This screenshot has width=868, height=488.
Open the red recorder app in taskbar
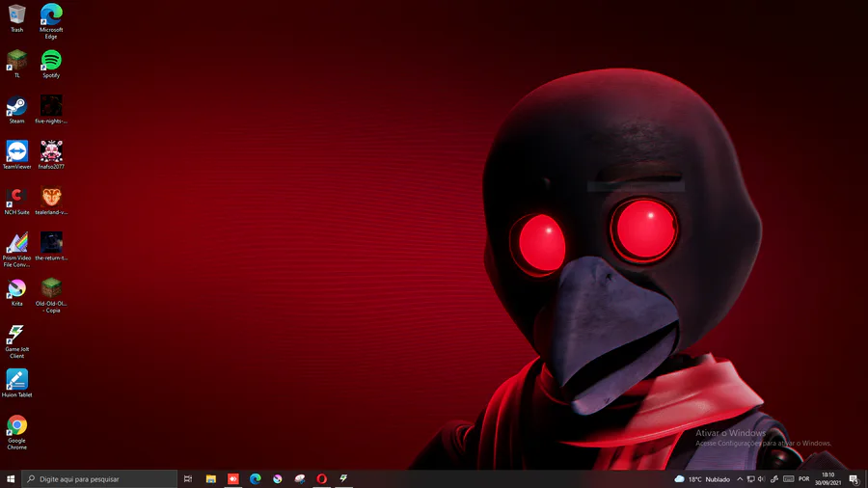[233, 478]
